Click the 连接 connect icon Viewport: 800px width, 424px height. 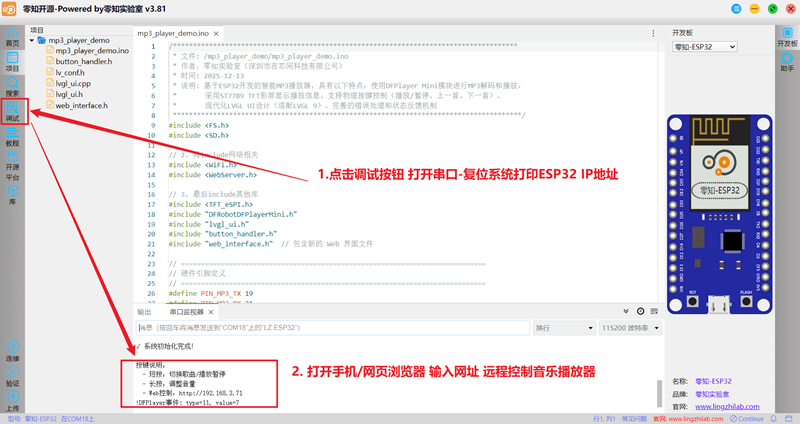12,352
